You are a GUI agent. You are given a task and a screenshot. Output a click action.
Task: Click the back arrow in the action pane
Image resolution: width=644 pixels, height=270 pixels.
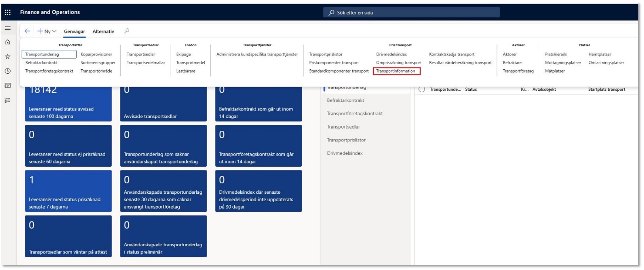coord(27,31)
